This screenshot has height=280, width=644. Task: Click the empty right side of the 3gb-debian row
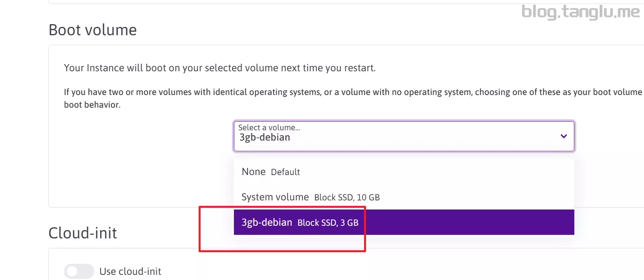pos(475,222)
